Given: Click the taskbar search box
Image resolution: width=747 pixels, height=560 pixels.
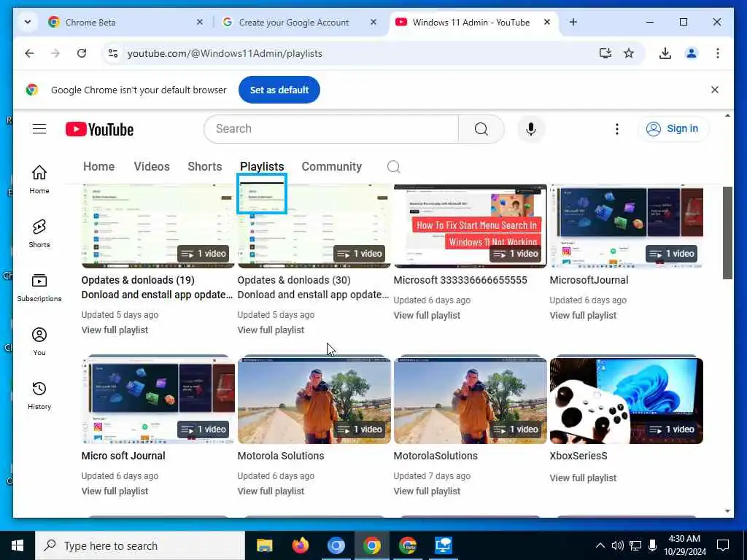Looking at the screenshot, I should [140, 545].
